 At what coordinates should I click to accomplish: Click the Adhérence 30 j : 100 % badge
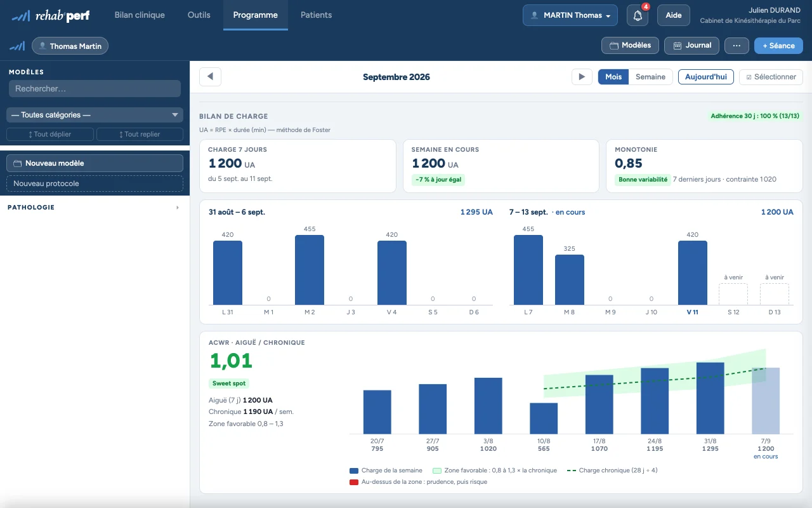tap(755, 116)
